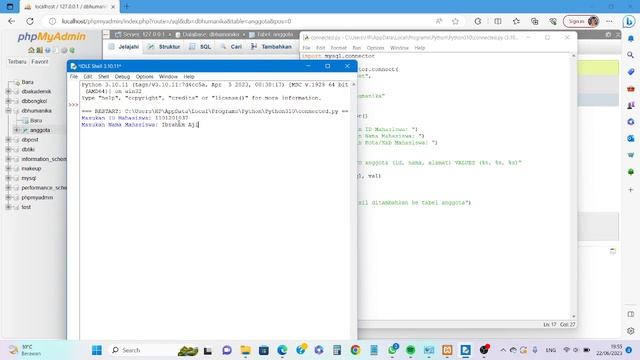Open Edge settings and more ellipsis
The image size is (640, 360).
pos(609,21)
